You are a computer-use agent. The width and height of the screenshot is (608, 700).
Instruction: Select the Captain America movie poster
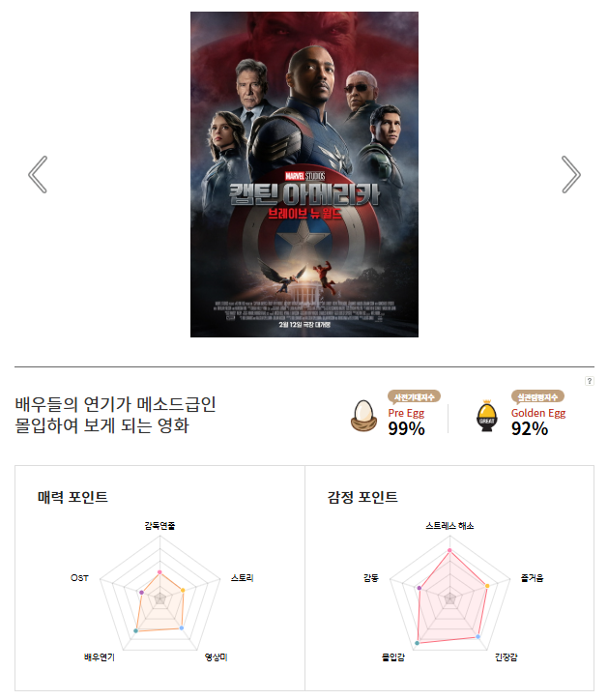click(304, 175)
